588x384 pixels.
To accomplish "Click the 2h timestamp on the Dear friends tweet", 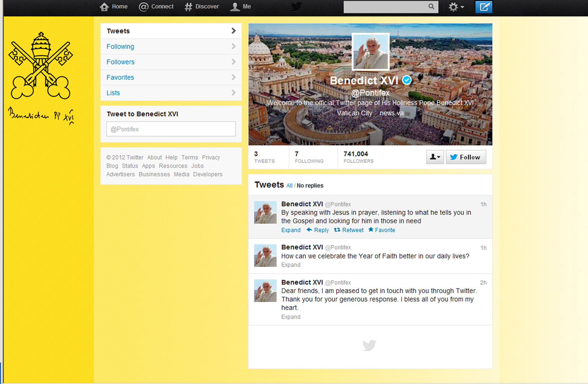I will (x=483, y=283).
